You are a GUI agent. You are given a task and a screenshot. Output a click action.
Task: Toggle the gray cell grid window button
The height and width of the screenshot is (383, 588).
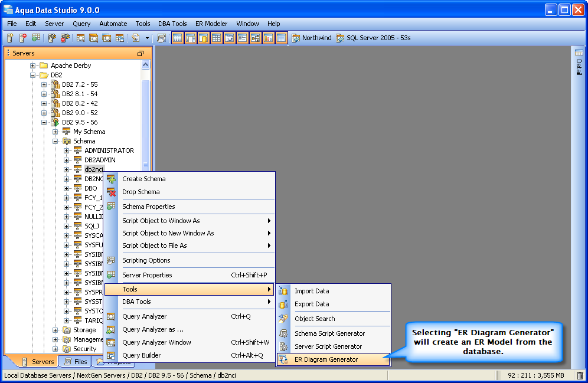pyautogui.click(x=217, y=38)
